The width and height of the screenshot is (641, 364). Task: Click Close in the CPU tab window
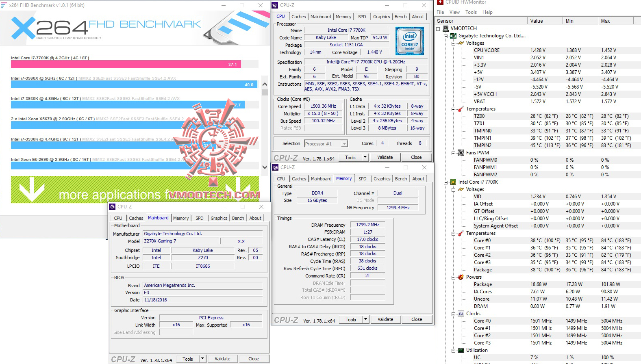tap(416, 157)
